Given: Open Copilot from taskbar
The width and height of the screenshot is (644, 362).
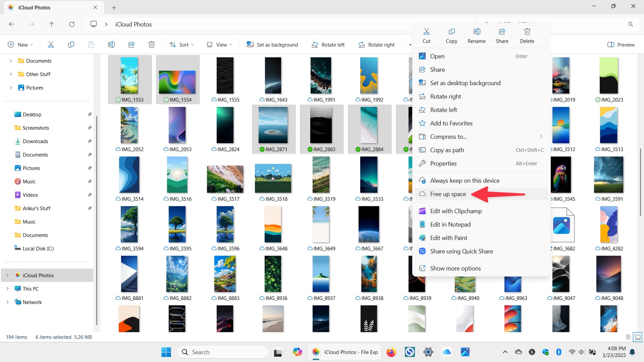Looking at the screenshot, I should coord(297,352).
